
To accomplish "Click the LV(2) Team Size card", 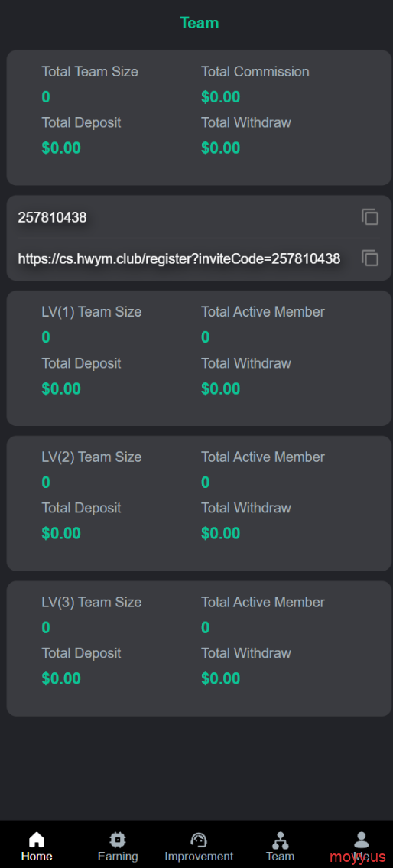I will tap(199, 503).
